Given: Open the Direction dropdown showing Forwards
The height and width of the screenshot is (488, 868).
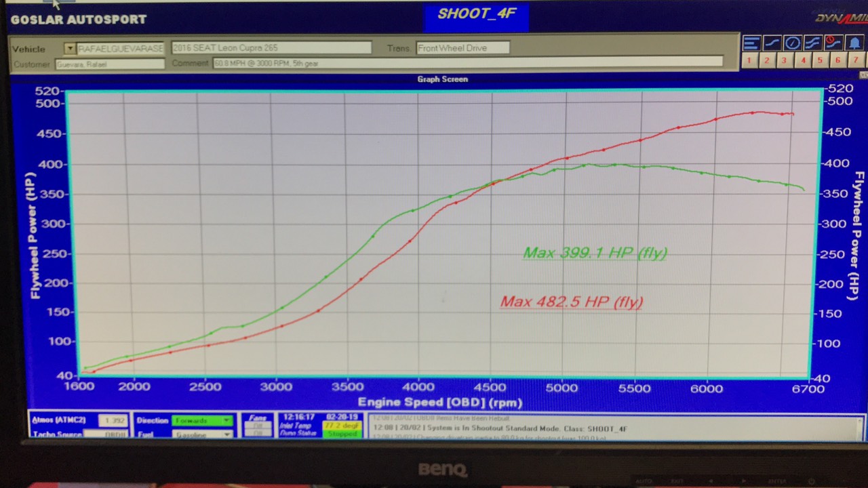Looking at the screenshot, I should 202,420.
